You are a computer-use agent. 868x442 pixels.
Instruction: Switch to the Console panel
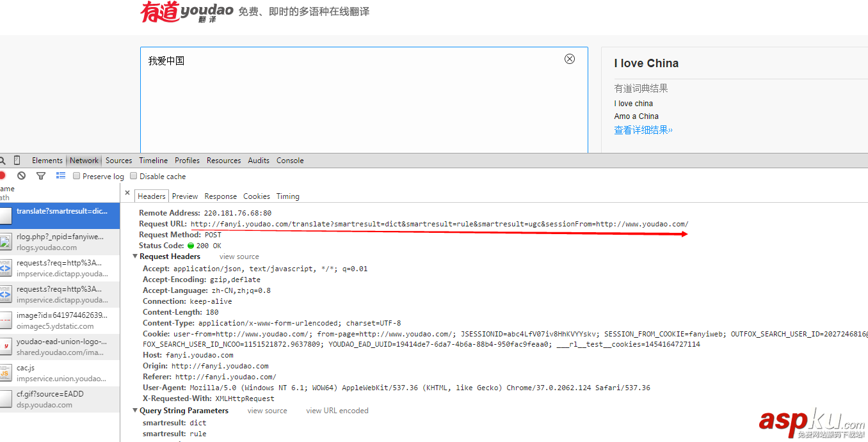pyautogui.click(x=289, y=160)
